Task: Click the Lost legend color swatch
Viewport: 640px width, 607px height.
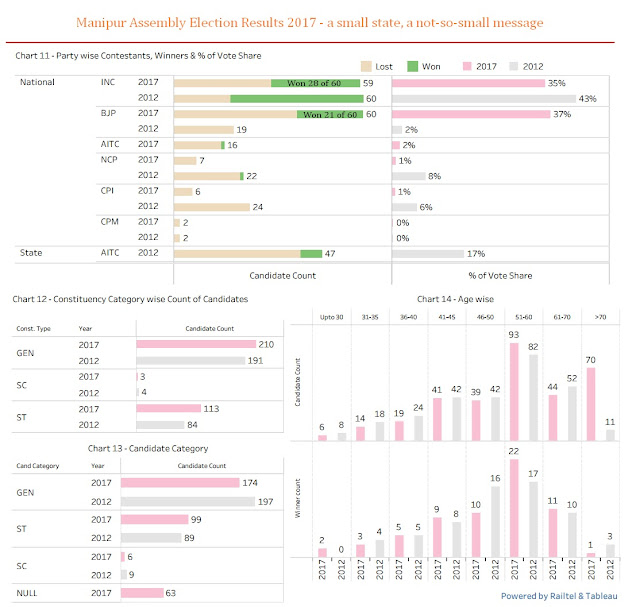Action: coord(366,66)
